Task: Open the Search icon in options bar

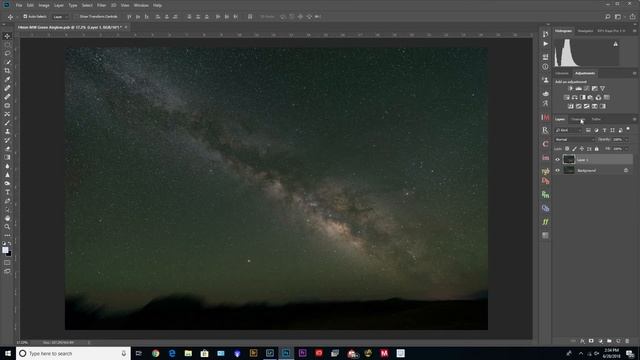Action: [608, 17]
